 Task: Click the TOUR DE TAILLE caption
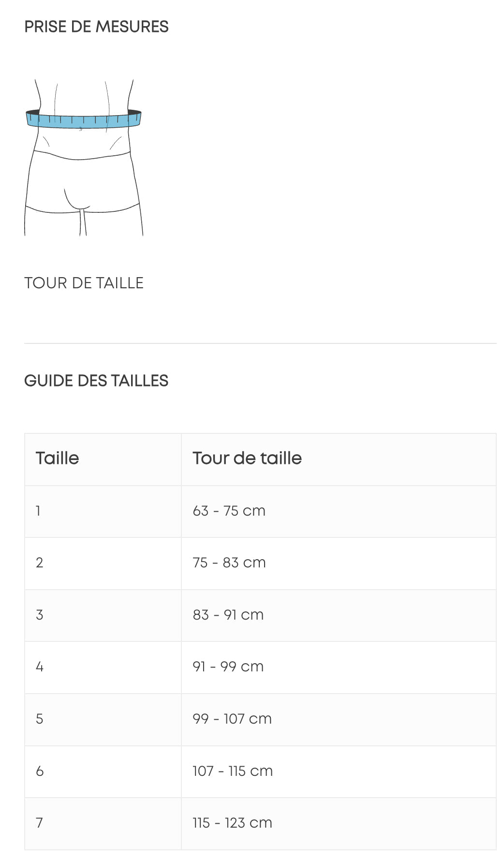(x=84, y=283)
